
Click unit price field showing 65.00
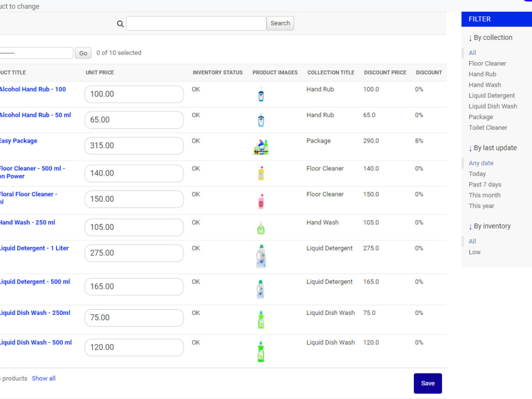(134, 120)
